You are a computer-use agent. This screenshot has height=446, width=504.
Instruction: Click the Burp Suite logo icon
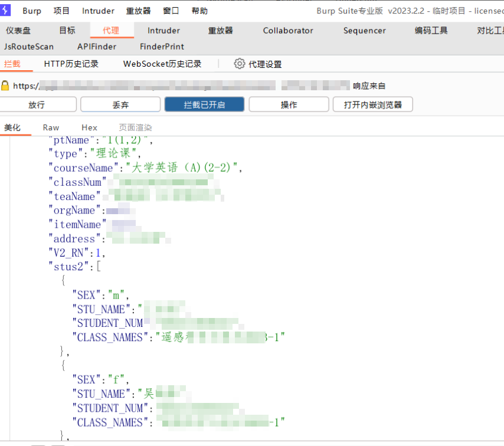pos(5,10)
